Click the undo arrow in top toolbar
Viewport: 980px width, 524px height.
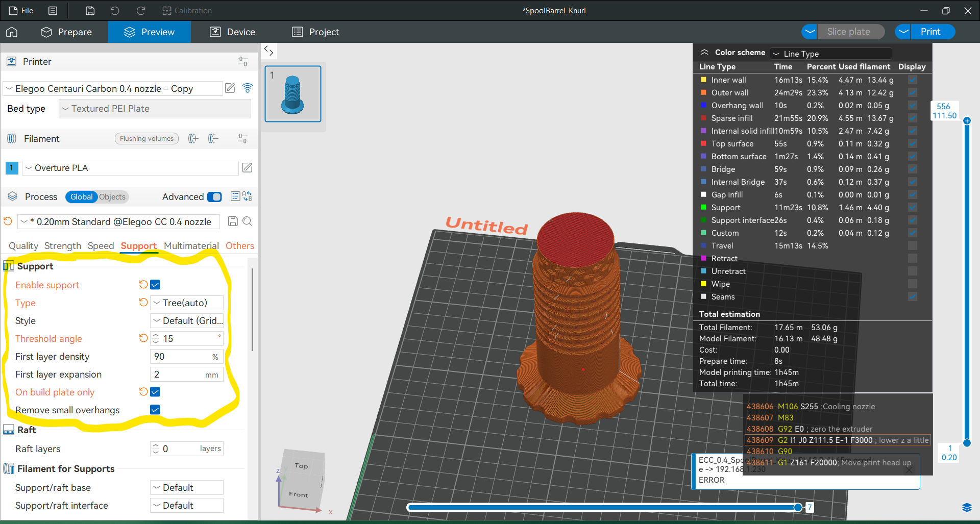point(115,10)
